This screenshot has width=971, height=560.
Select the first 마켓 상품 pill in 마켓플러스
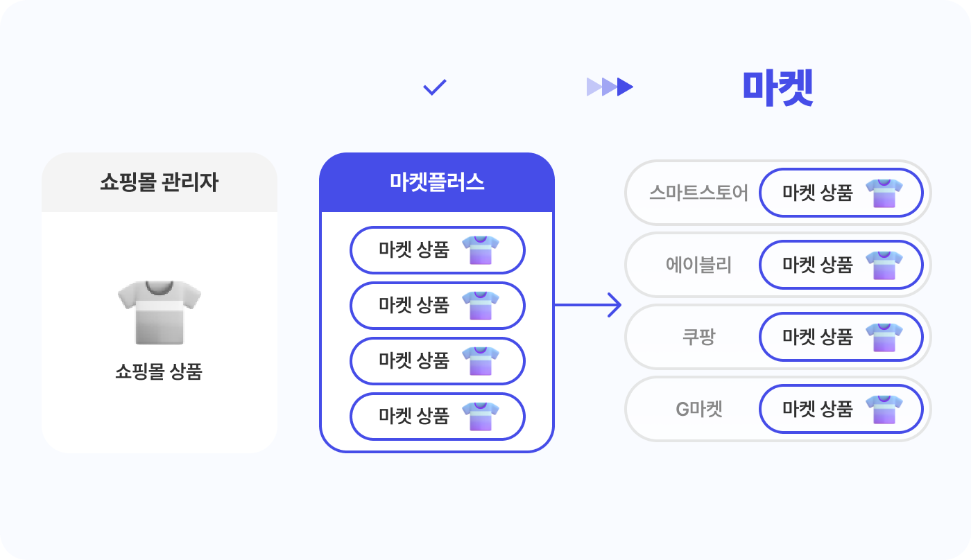tap(438, 250)
